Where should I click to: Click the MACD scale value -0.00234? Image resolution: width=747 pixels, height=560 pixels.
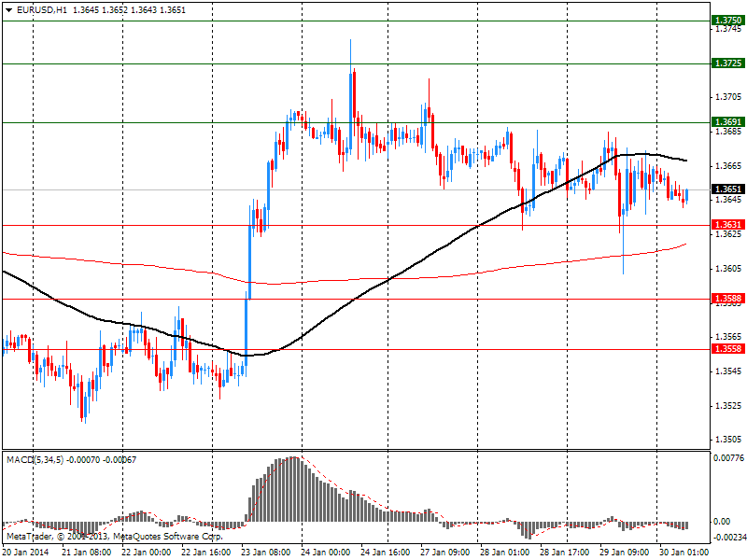[x=728, y=538]
